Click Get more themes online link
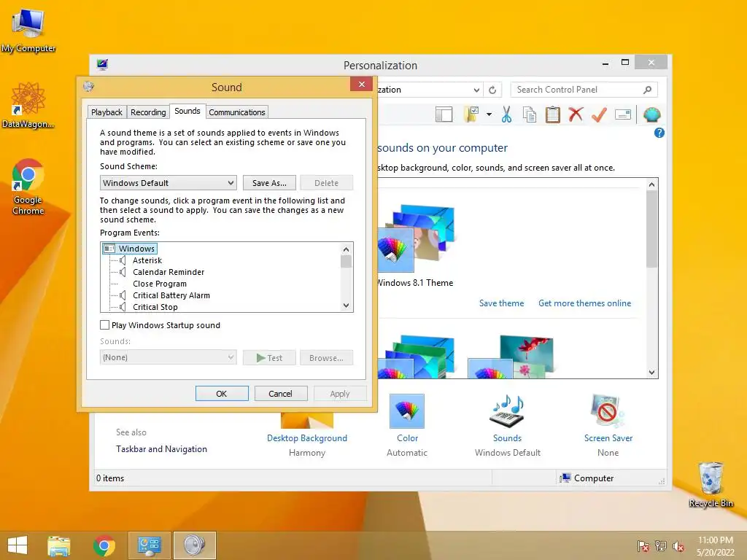 584,303
